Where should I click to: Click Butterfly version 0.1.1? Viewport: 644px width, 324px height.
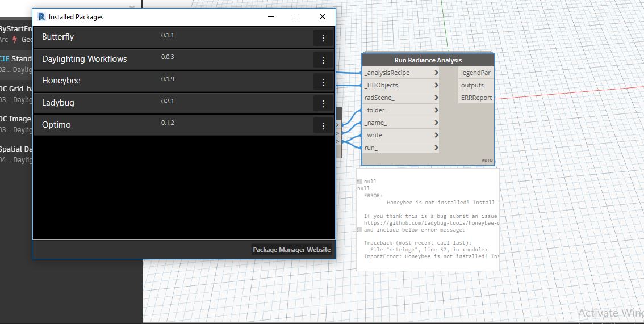tap(168, 35)
